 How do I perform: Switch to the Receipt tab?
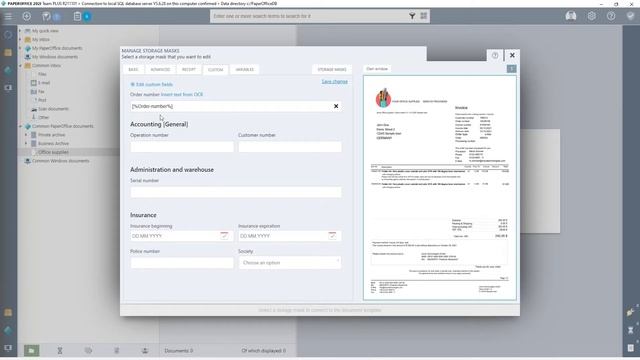pyautogui.click(x=189, y=70)
